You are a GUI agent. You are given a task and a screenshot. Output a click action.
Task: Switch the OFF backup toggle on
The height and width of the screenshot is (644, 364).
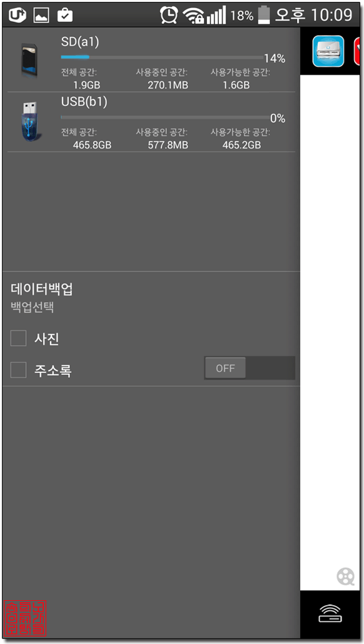coord(250,368)
